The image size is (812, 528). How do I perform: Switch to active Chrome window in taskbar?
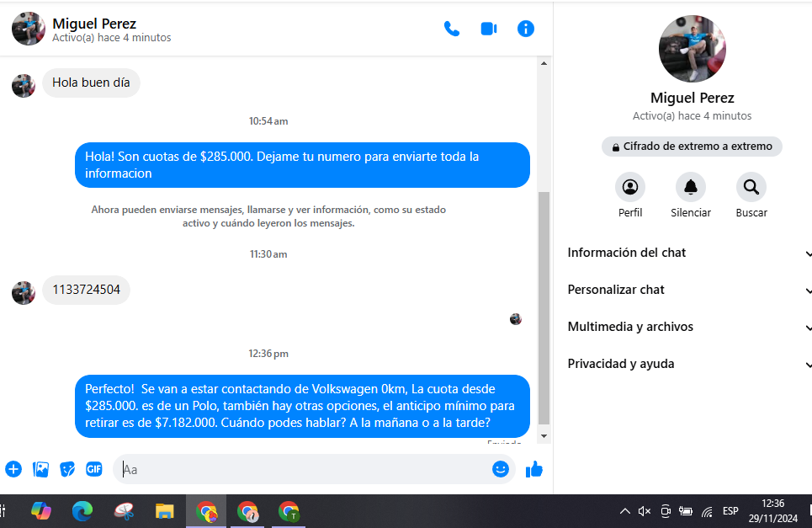click(206, 511)
